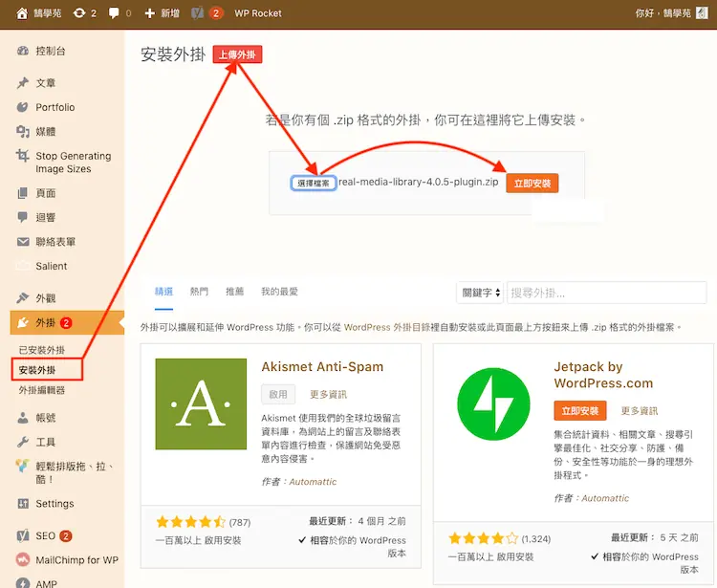Image resolution: width=717 pixels, height=588 pixels.
Task: Click the red 2 update badge beside 外掛
Action: pyautogui.click(x=66, y=323)
